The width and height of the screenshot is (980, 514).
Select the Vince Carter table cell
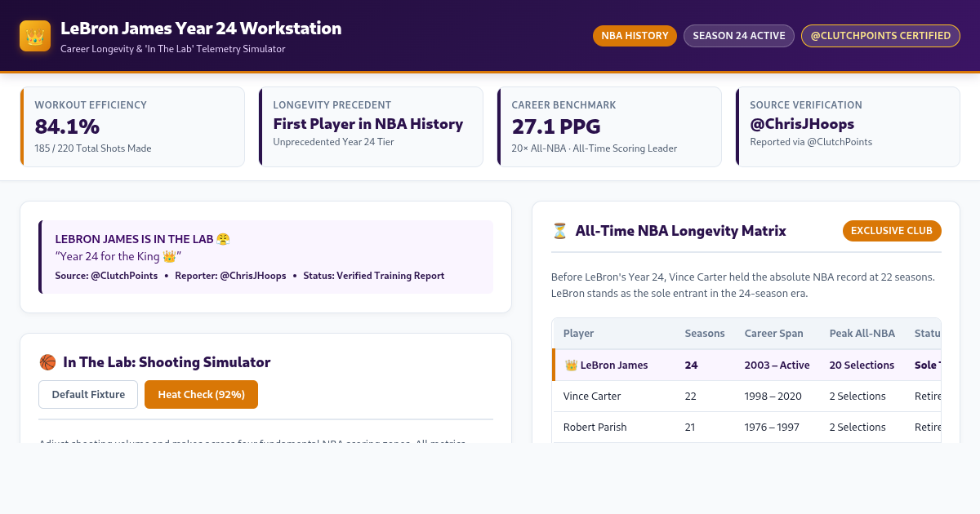pos(592,396)
